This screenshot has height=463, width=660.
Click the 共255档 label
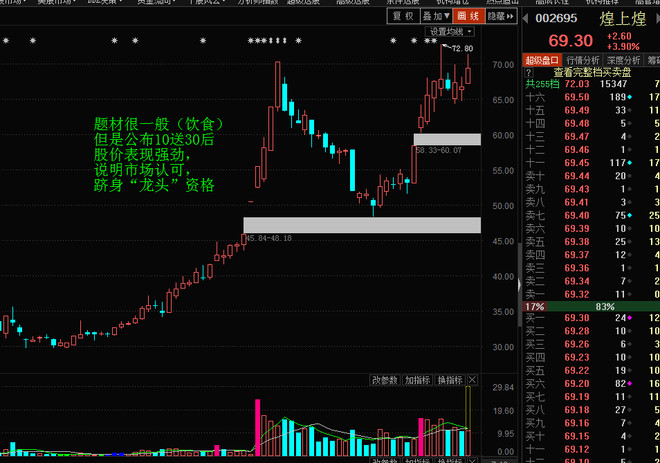coord(542,84)
